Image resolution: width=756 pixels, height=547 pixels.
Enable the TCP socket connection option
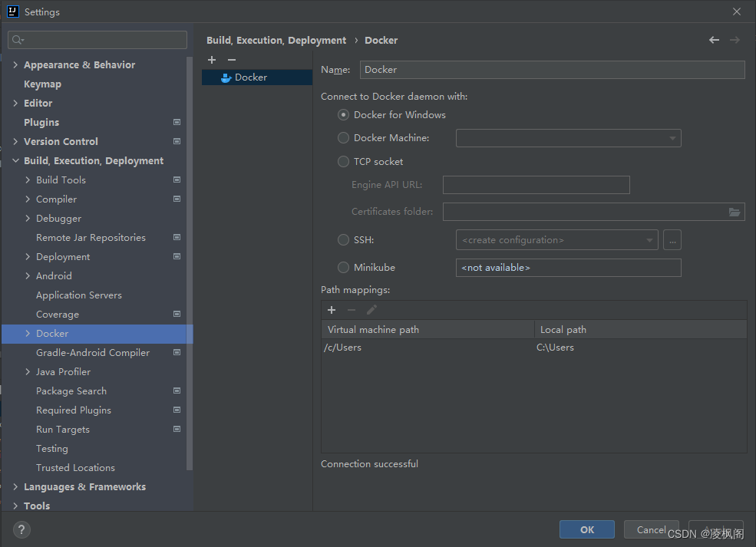[343, 161]
